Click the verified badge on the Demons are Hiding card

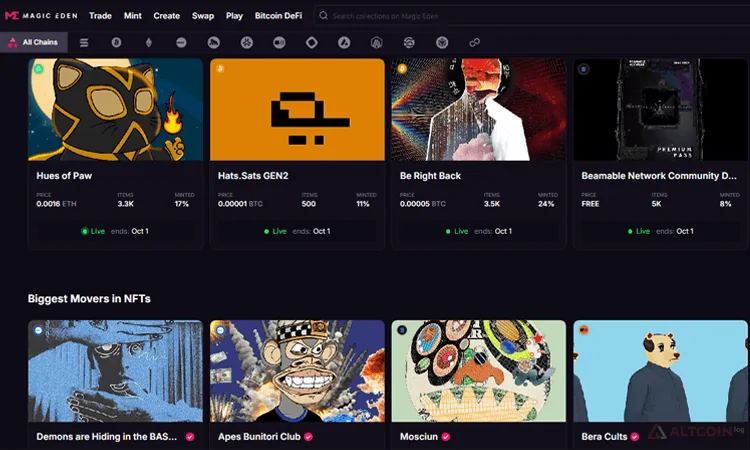pyautogui.click(x=190, y=437)
